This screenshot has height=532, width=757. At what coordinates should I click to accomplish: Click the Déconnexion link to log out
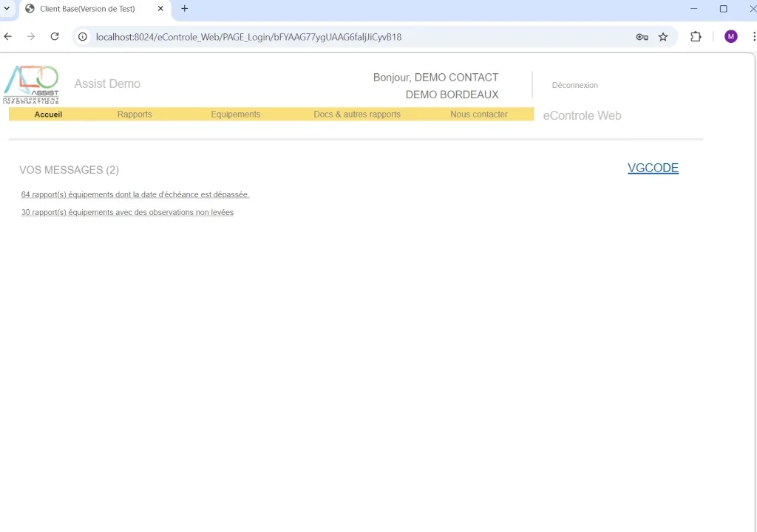pyautogui.click(x=574, y=85)
